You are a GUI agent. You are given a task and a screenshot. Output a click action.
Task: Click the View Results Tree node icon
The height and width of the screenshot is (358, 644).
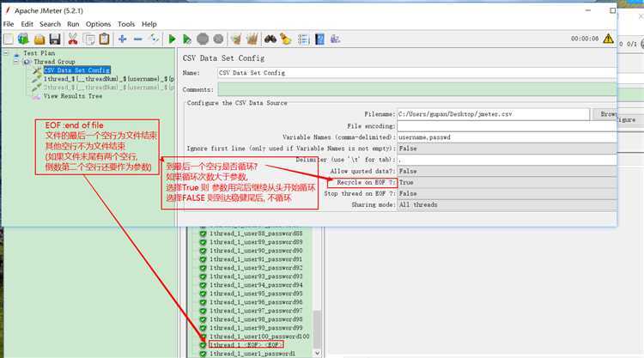click(36, 96)
